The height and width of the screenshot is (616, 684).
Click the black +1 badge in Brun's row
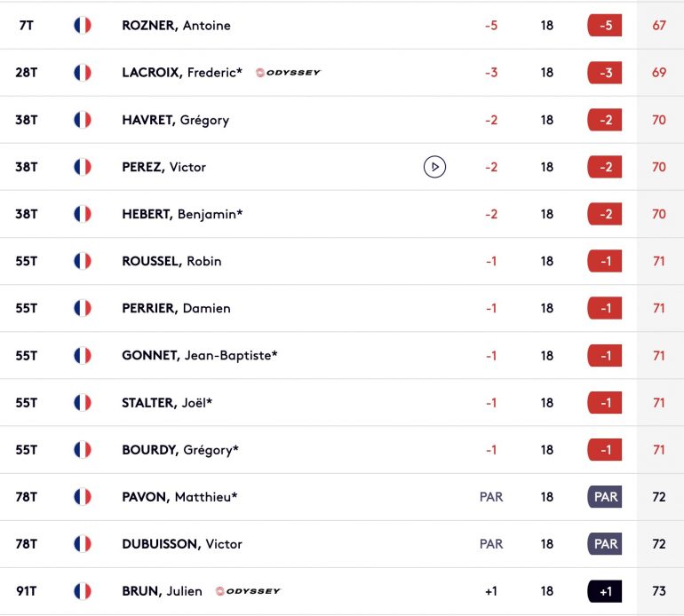[x=605, y=591]
